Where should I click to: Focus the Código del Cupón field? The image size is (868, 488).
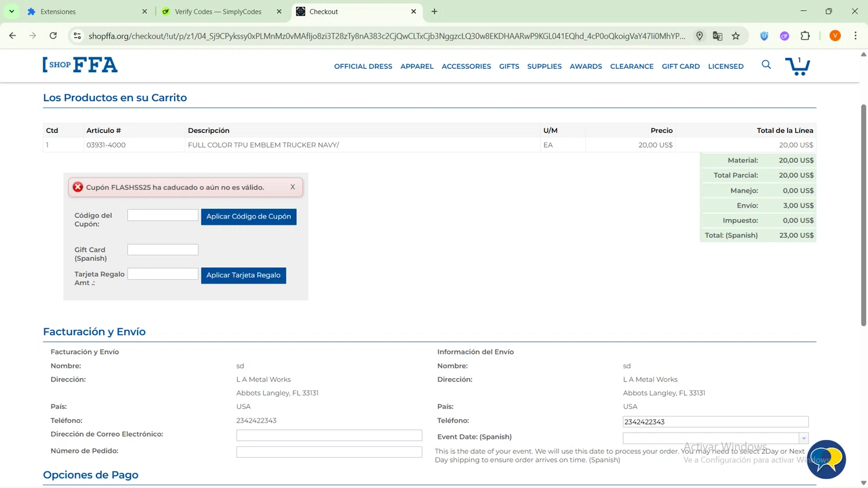pos(163,215)
